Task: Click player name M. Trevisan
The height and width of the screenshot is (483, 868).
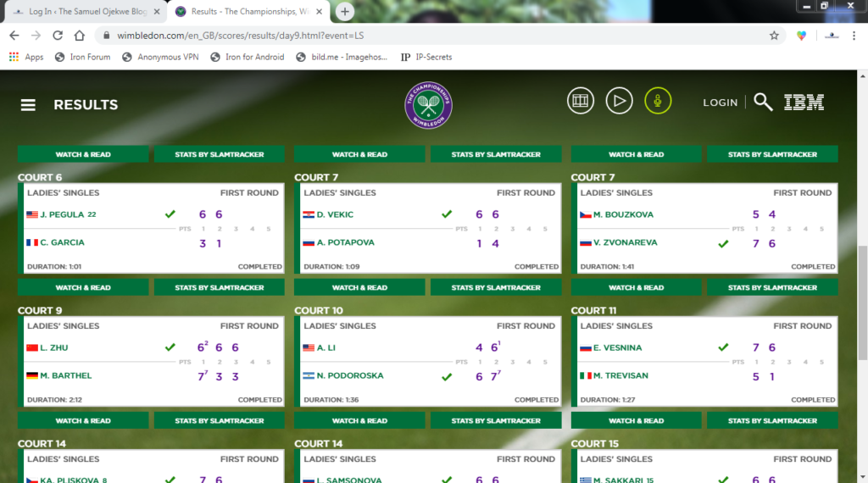Action: (x=620, y=375)
